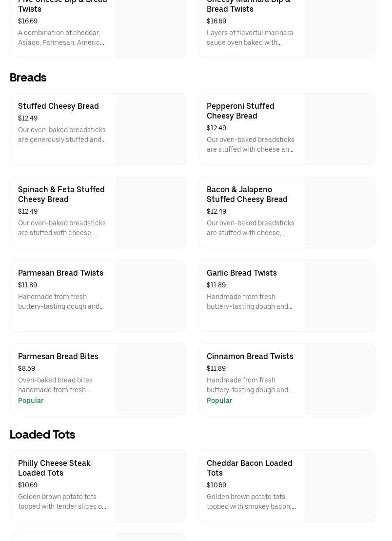
Task: Open the Cinnamon Bread Twists title
Action: point(250,356)
